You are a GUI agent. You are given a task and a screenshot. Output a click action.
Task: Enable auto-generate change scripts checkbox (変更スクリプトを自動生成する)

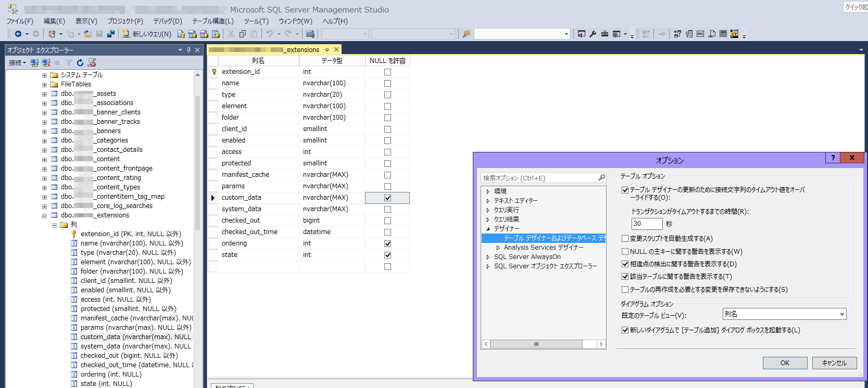coord(625,238)
